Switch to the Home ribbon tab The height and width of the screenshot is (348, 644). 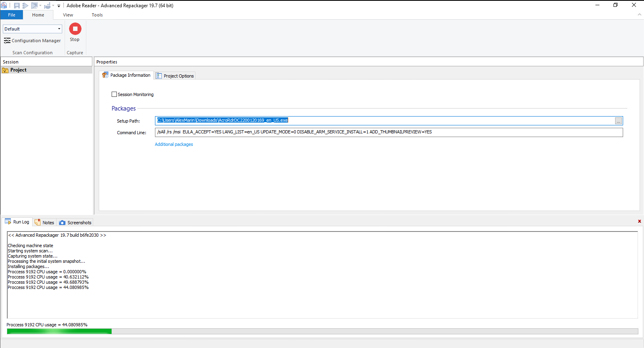(38, 15)
